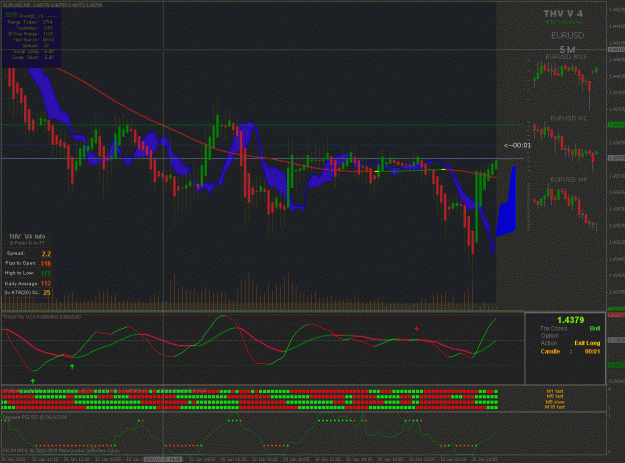Click the "5 M" timeframe label
This screenshot has width=625, height=463.
[567, 50]
